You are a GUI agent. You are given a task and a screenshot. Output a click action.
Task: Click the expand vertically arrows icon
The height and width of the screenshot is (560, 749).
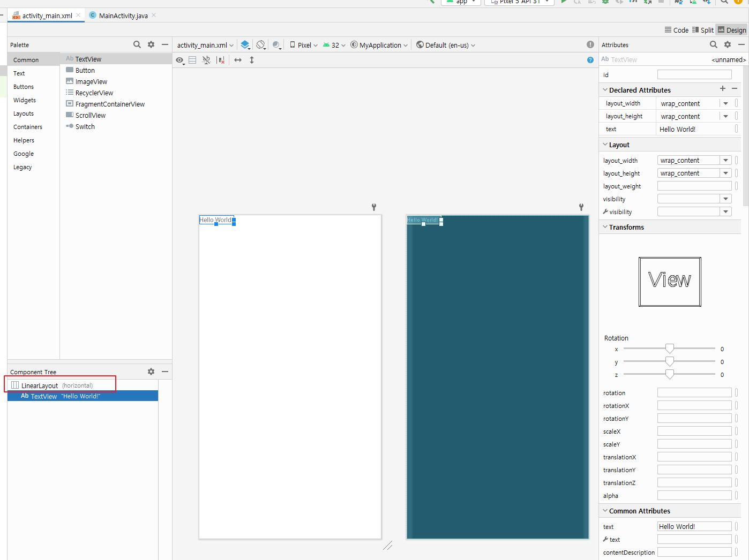[x=252, y=60]
